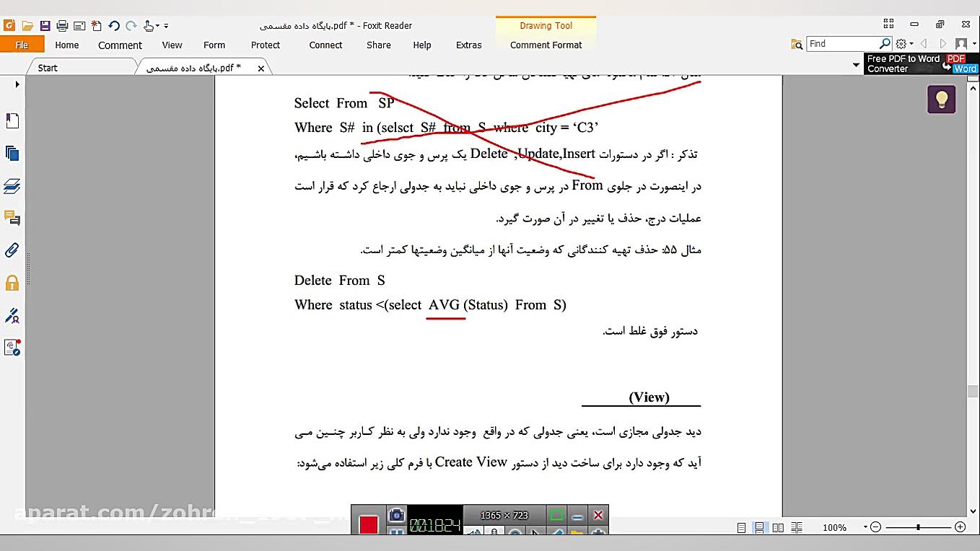Select the Hand tool in quick access toolbar
Image resolution: width=980 pixels, height=551 pixels.
(148, 26)
